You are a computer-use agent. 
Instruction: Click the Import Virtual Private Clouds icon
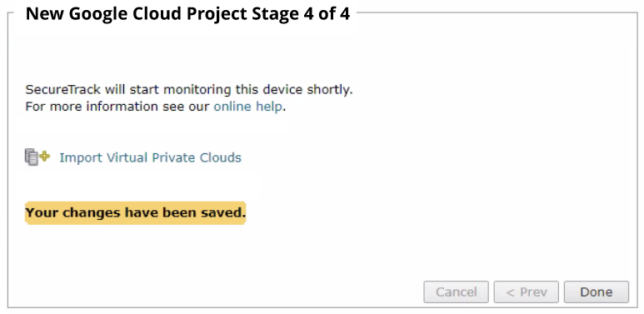pos(37,157)
